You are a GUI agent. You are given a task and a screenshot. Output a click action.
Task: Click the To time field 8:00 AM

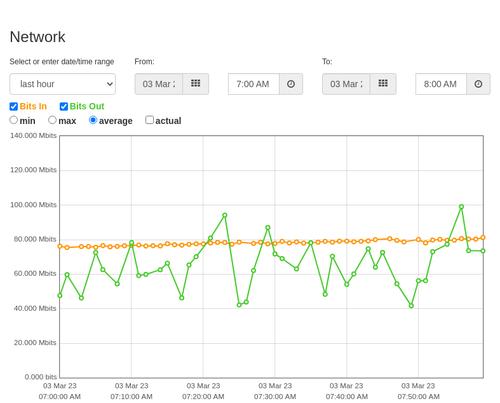441,84
